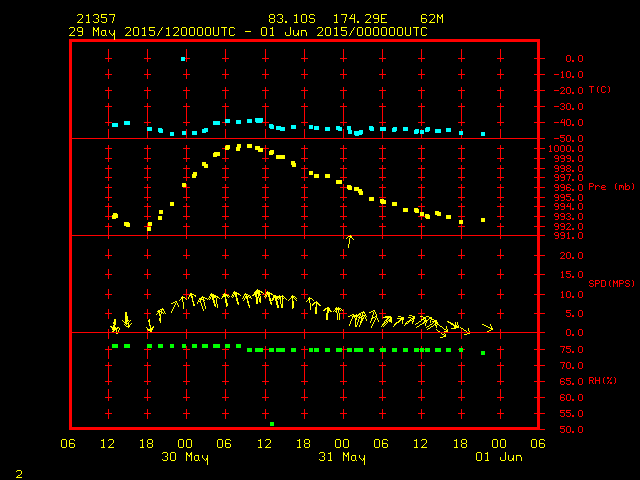Image resolution: width=640 pixels, height=480 pixels.
Task: Click the lone green point at chart bottom
Action: tap(271, 424)
